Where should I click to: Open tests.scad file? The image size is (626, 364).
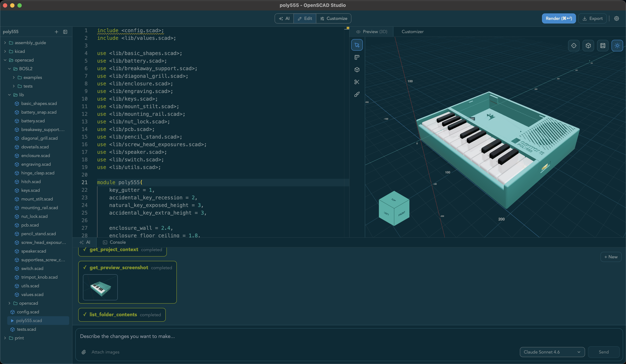26,329
